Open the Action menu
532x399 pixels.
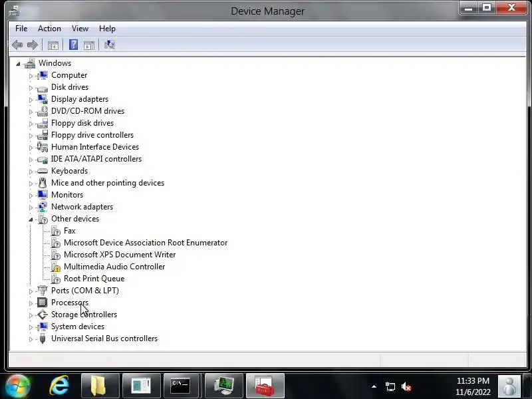coord(49,29)
